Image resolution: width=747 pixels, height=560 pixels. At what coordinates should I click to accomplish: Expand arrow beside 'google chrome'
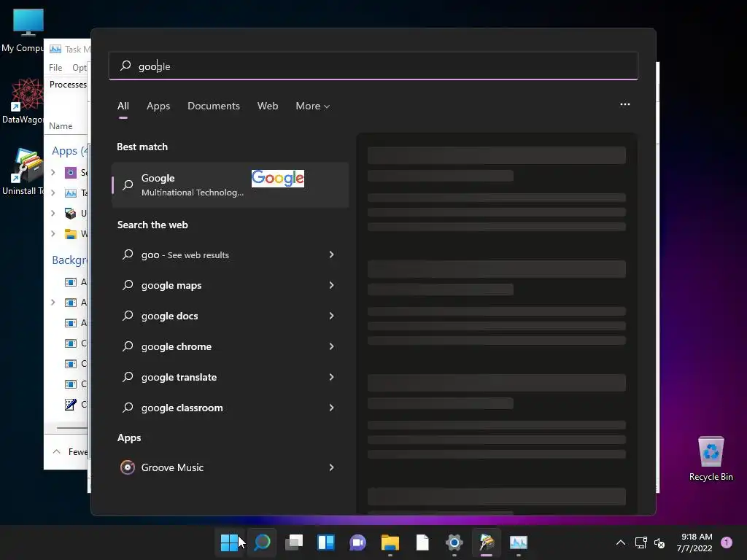click(331, 346)
